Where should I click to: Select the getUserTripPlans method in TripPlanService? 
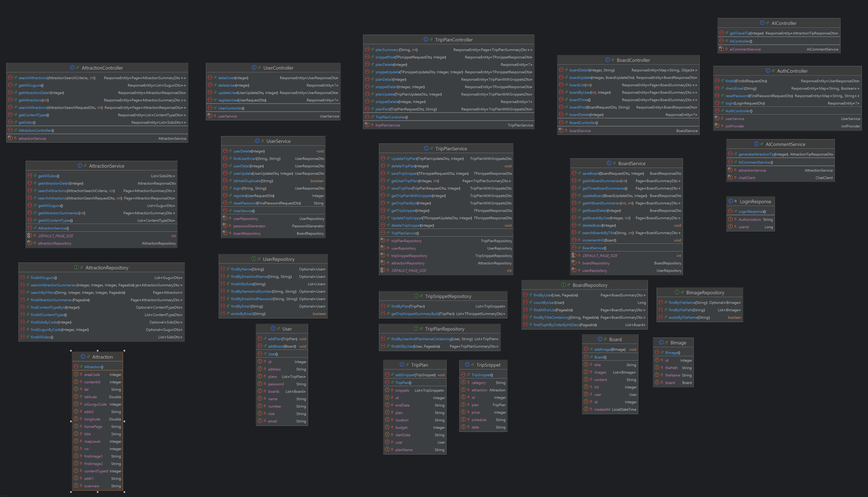(446, 181)
